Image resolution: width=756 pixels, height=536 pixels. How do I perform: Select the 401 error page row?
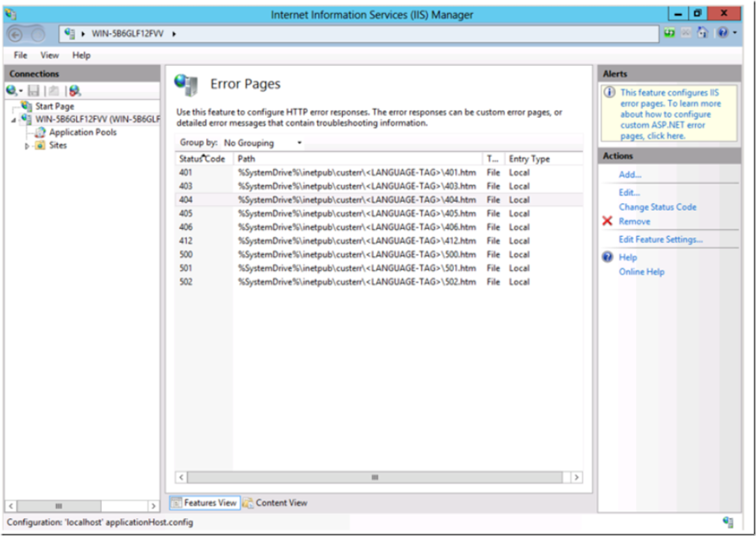tap(379, 172)
